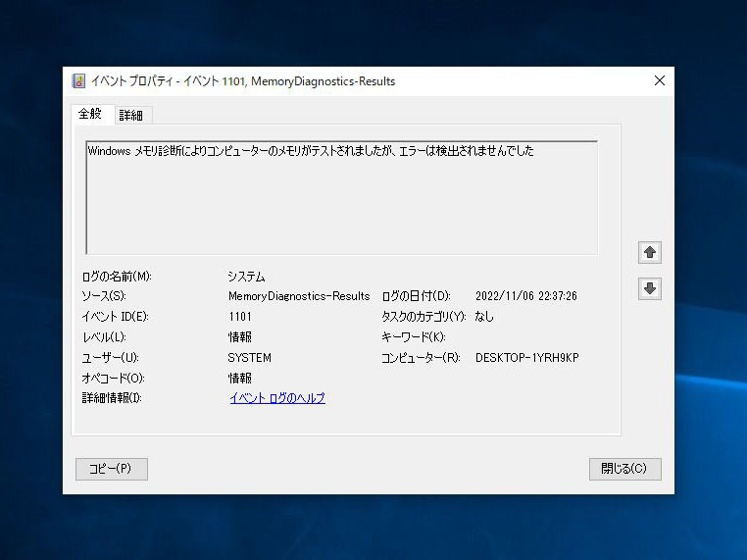747x560 pixels.
Task: Click the level value 情報
Action: (240, 337)
